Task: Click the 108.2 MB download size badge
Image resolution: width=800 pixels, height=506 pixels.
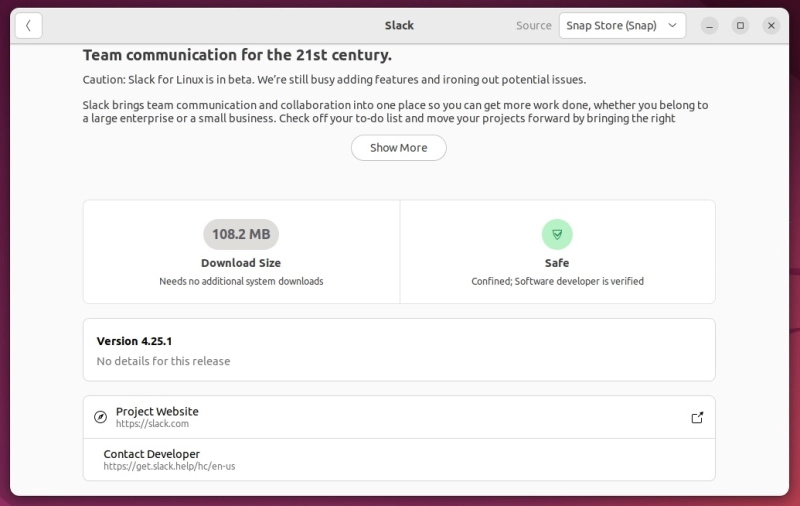Action: tap(241, 234)
